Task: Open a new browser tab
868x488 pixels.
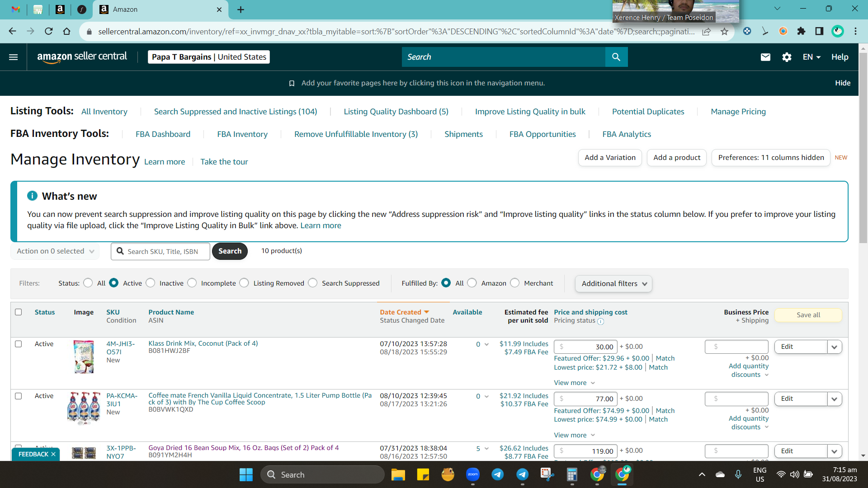Action: click(241, 9)
